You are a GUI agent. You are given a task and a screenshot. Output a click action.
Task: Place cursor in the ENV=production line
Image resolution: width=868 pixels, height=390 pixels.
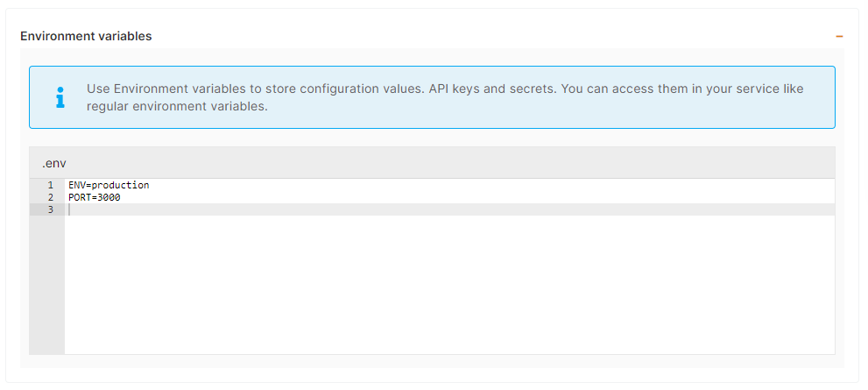109,186
